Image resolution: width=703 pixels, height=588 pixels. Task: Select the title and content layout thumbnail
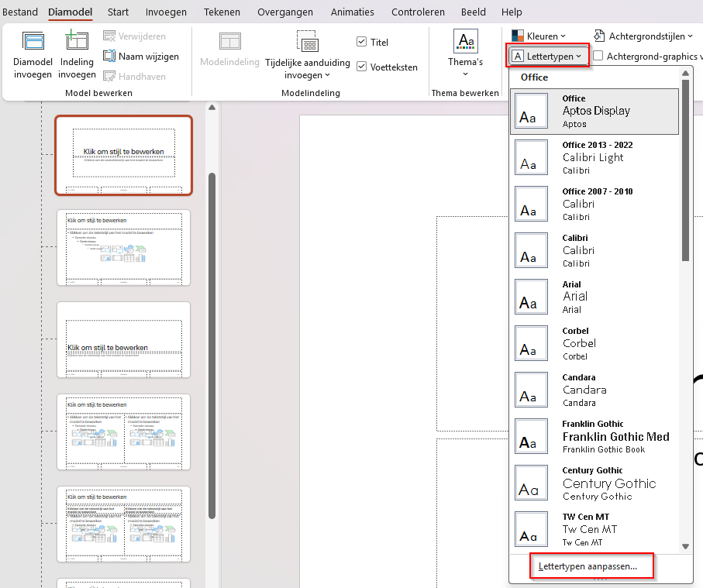[124, 247]
